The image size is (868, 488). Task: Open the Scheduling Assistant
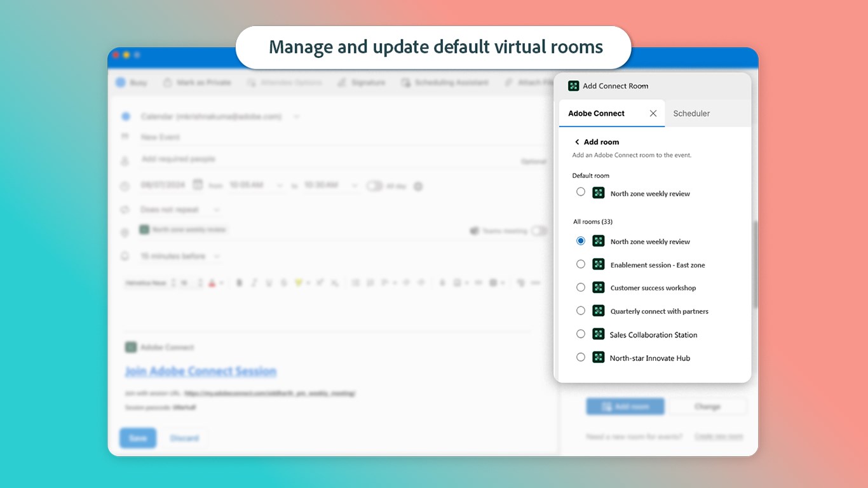tap(445, 83)
